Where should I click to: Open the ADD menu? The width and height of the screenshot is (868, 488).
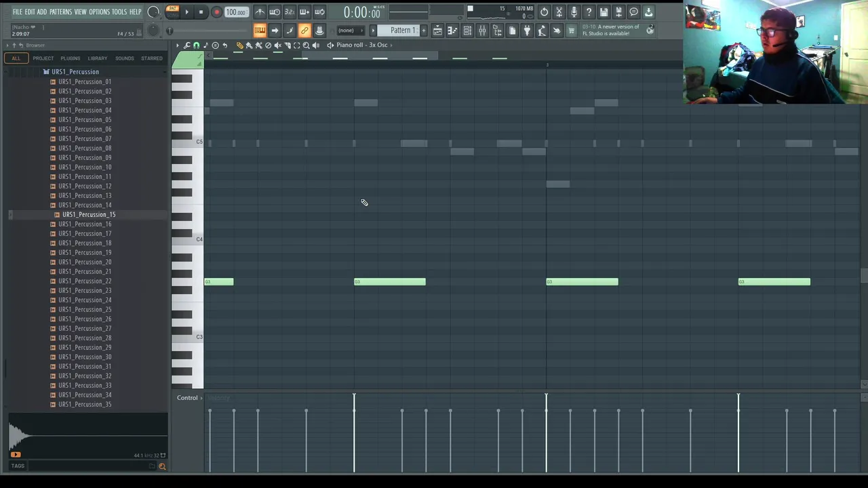42,12
